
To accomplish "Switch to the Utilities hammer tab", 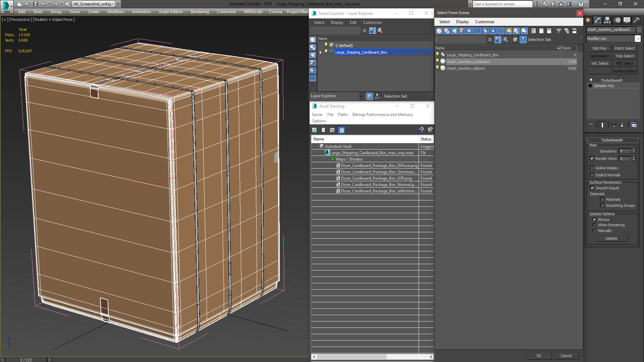I will 636,20.
